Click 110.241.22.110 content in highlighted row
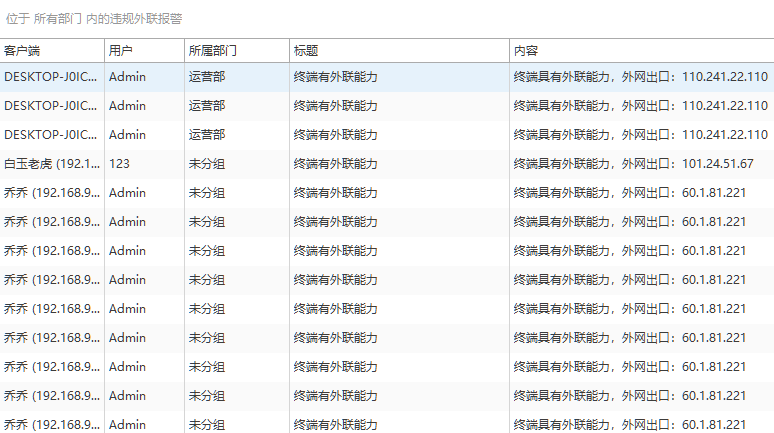Viewport: 774px width, 433px height. click(641, 77)
